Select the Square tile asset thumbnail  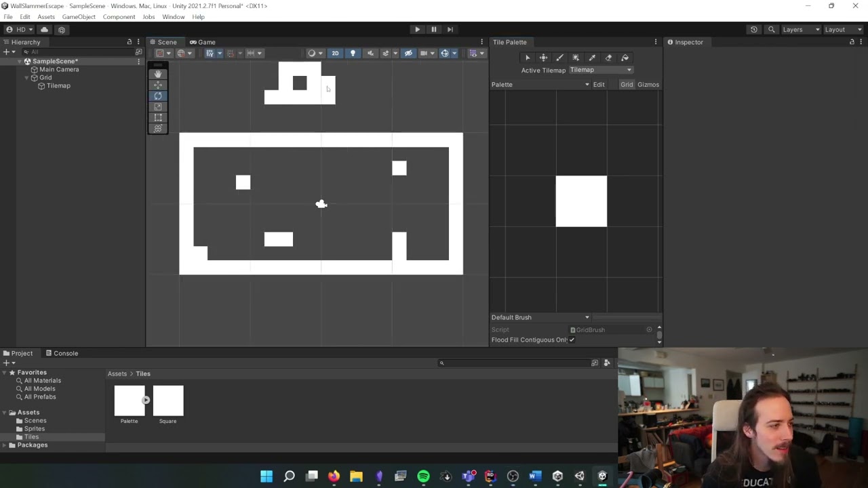pyautogui.click(x=167, y=400)
